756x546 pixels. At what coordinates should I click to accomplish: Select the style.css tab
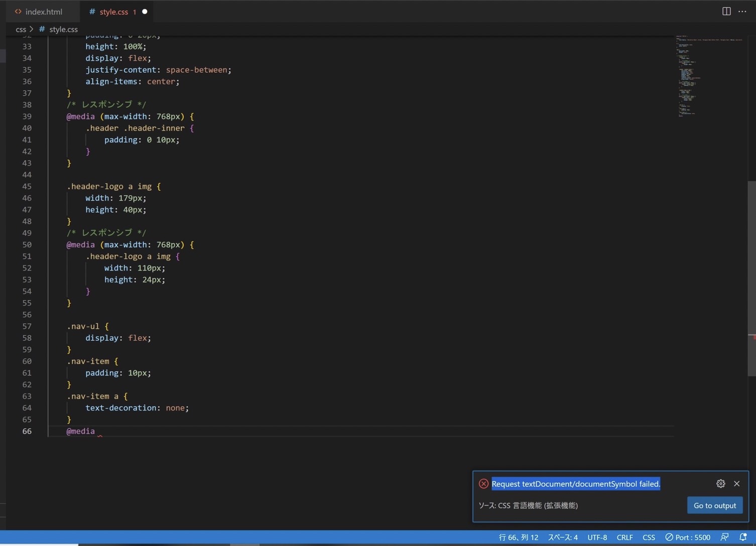click(x=114, y=11)
